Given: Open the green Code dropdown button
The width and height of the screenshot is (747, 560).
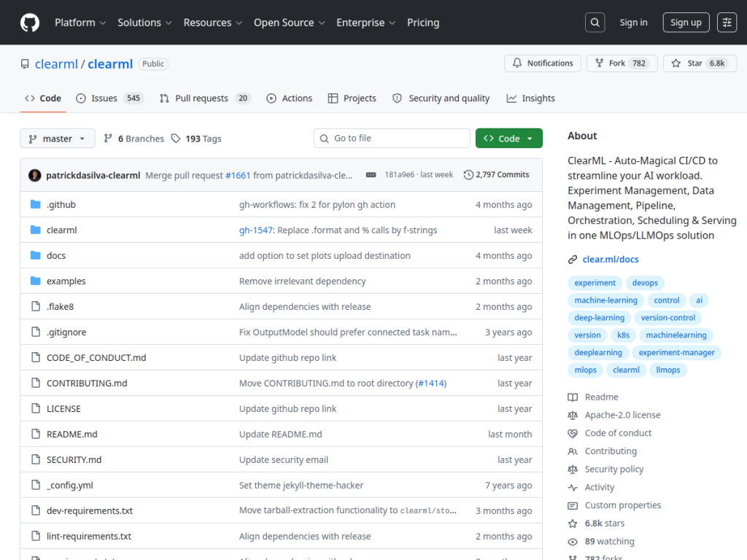Looking at the screenshot, I should click(508, 138).
